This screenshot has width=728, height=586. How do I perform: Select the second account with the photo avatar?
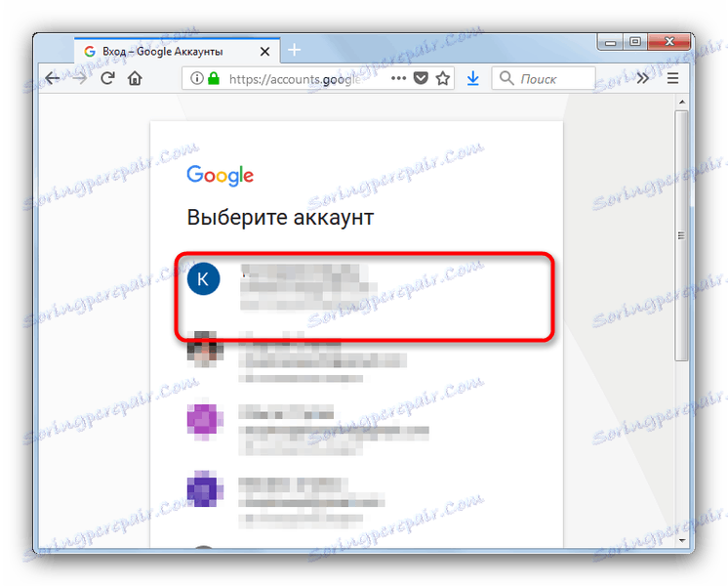pos(356,356)
